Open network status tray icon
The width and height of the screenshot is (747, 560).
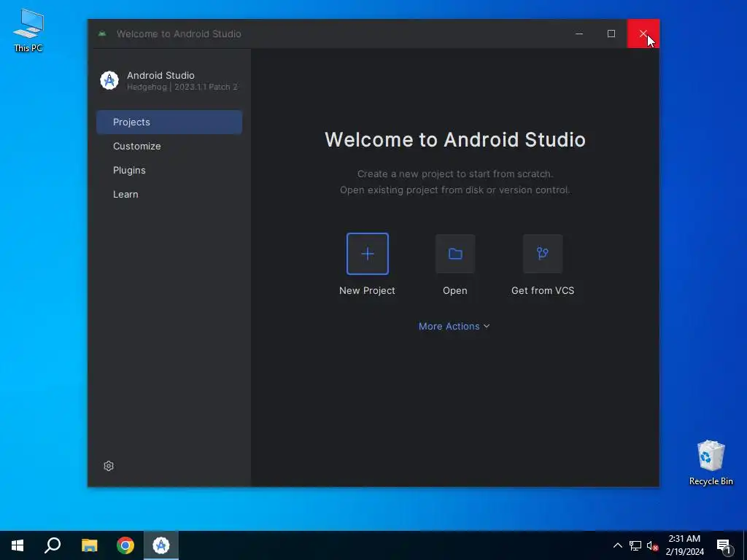pyautogui.click(x=635, y=545)
